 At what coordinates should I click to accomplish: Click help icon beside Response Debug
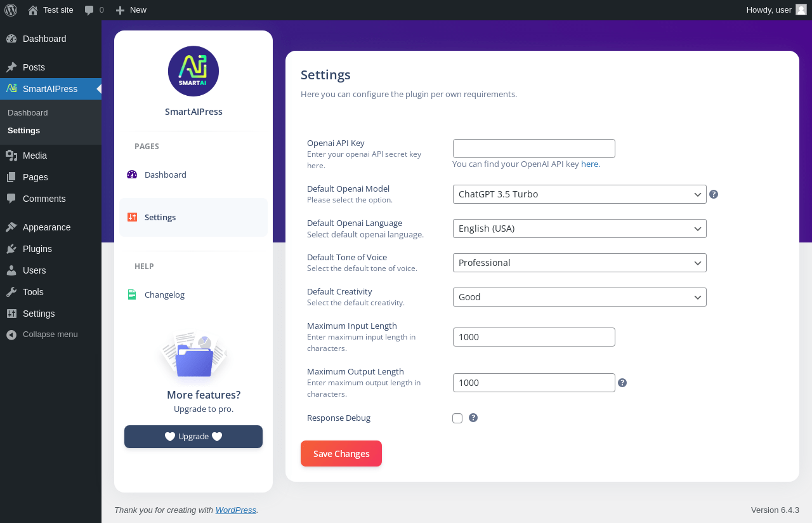pos(473,418)
